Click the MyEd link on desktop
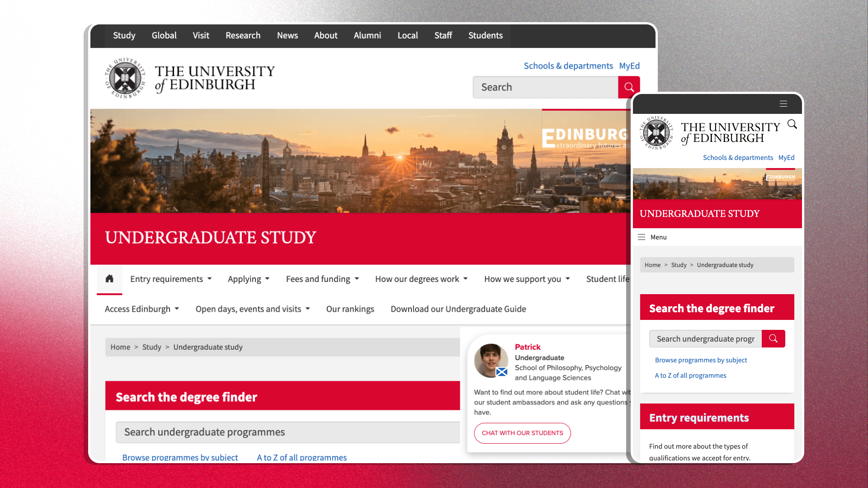This screenshot has width=868, height=488. (629, 66)
